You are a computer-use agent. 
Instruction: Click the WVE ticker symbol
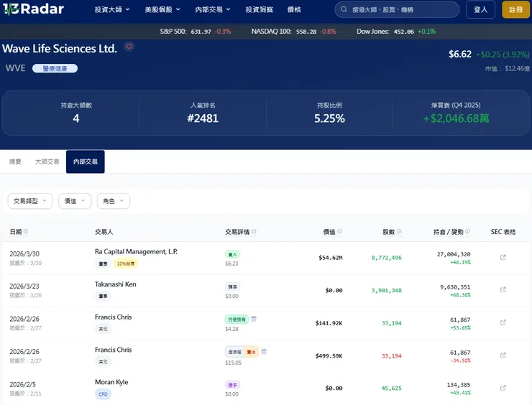(x=15, y=68)
